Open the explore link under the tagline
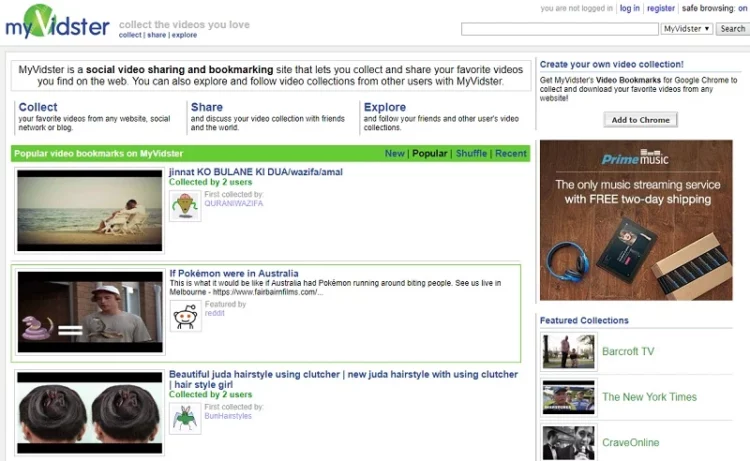Image resolution: width=750 pixels, height=461 pixels. tap(184, 35)
